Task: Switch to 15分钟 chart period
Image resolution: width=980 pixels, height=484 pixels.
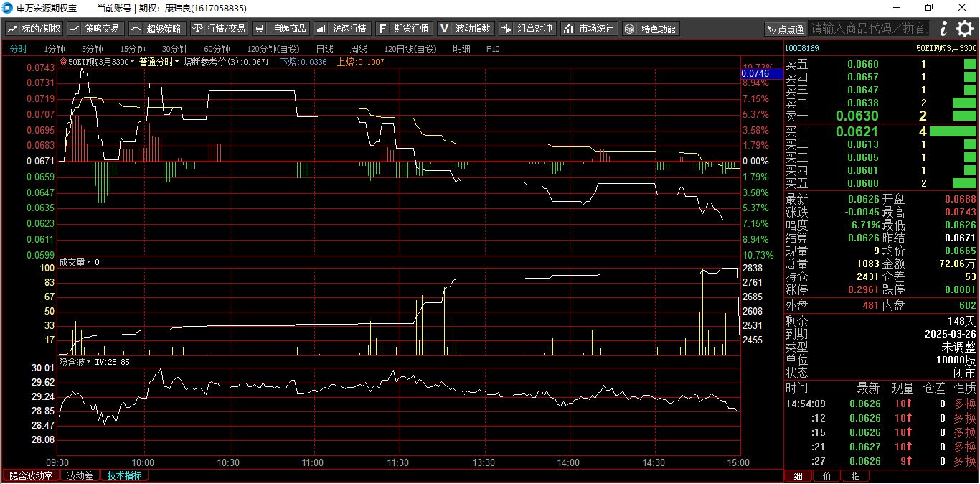Action: (x=132, y=49)
